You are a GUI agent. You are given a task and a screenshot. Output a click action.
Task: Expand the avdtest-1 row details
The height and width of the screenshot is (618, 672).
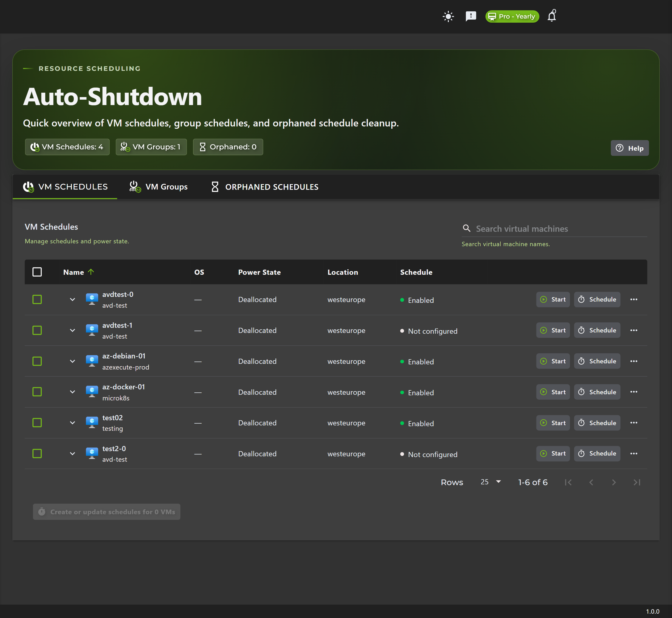(72, 330)
